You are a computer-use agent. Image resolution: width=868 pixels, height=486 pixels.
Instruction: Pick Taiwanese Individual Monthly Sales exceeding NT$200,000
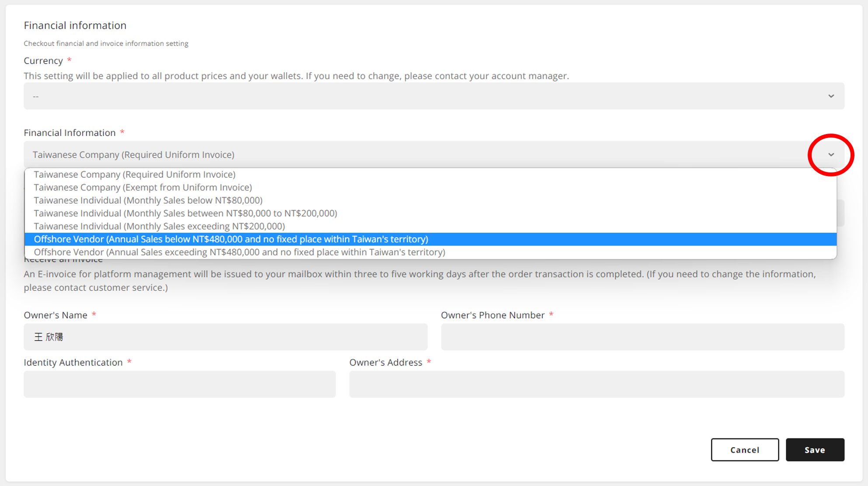pos(159,226)
